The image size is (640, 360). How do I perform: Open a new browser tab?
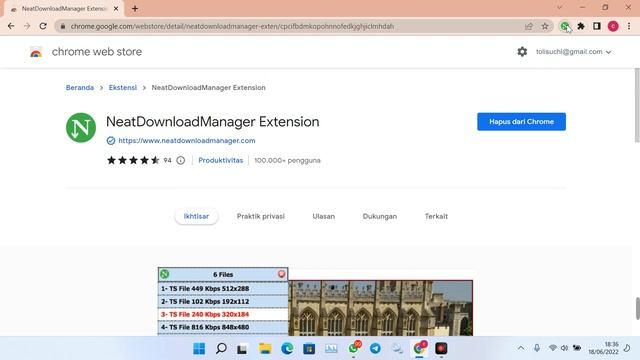click(x=135, y=8)
